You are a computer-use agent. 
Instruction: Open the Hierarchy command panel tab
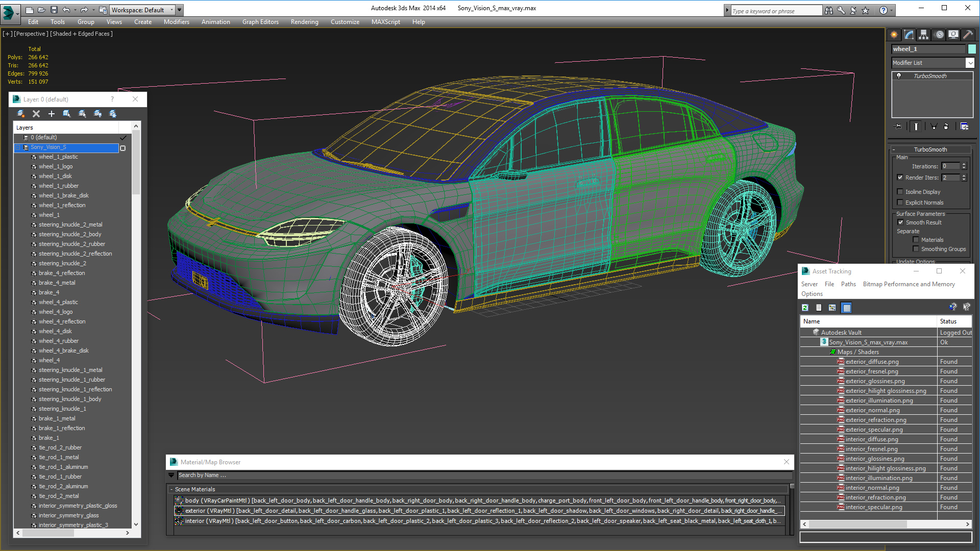coord(924,35)
